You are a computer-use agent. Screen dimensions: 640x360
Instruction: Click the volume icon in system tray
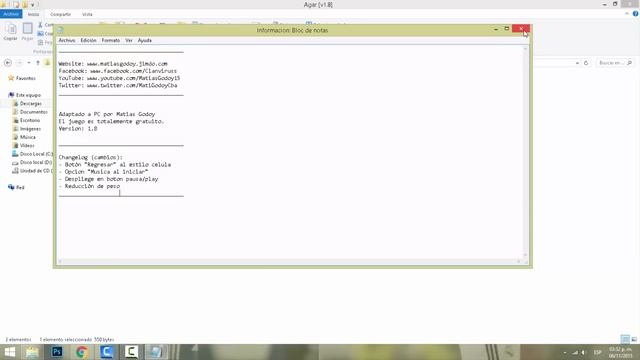coord(584,352)
